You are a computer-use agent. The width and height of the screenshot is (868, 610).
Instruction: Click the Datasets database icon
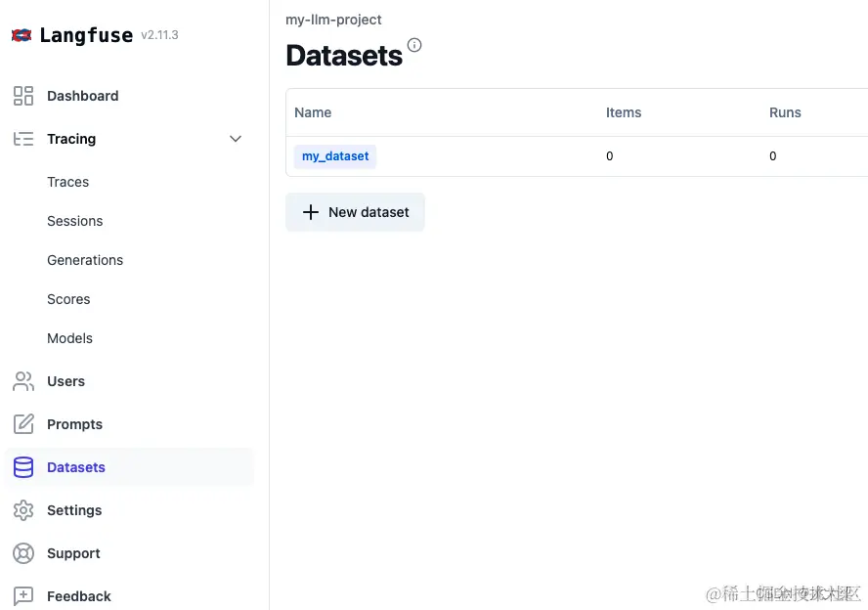pyautogui.click(x=23, y=467)
